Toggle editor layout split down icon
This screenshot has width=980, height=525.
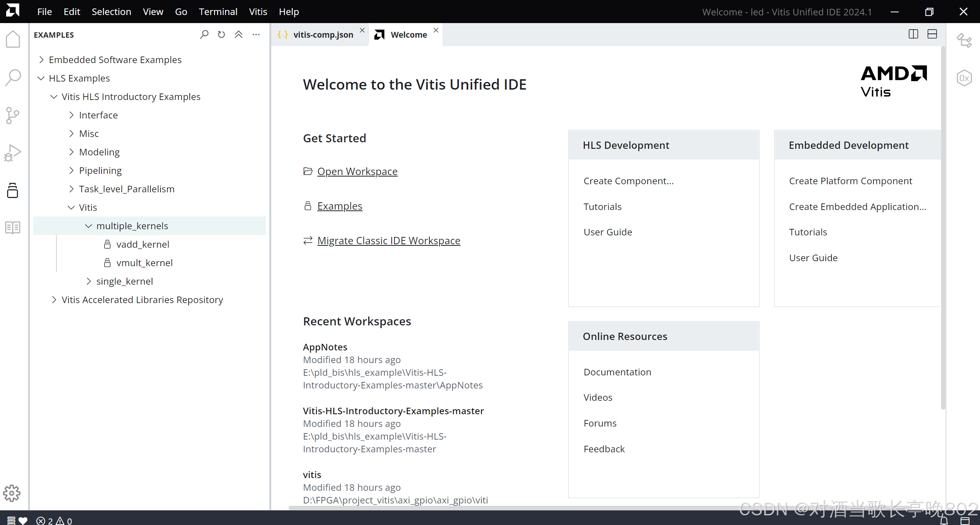click(x=932, y=34)
